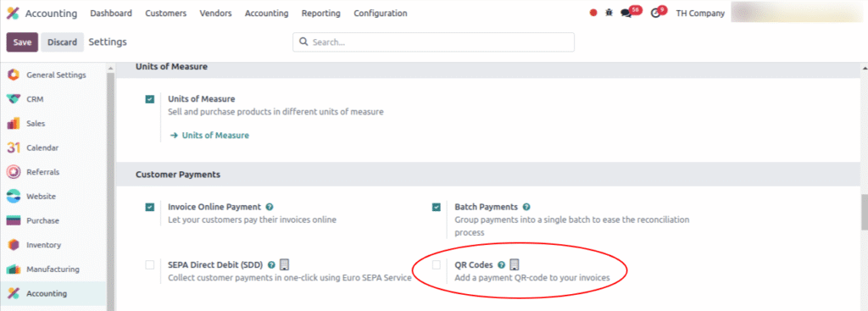Open the debug bug icon menu
868x311 pixels.
point(609,13)
